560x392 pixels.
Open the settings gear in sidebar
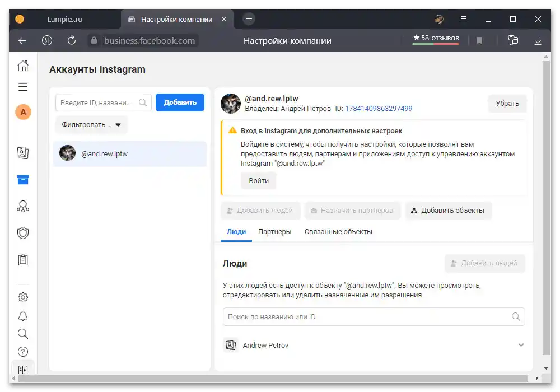[x=23, y=297]
